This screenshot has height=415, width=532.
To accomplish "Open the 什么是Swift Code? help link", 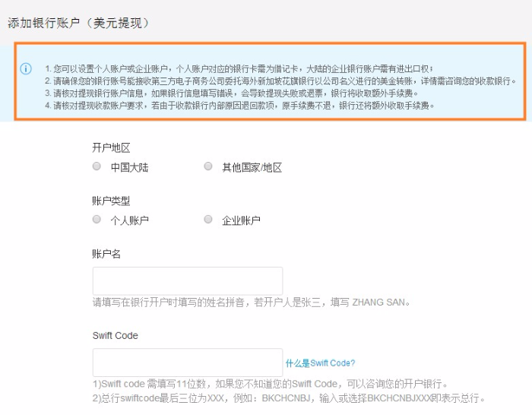I will 320,363.
